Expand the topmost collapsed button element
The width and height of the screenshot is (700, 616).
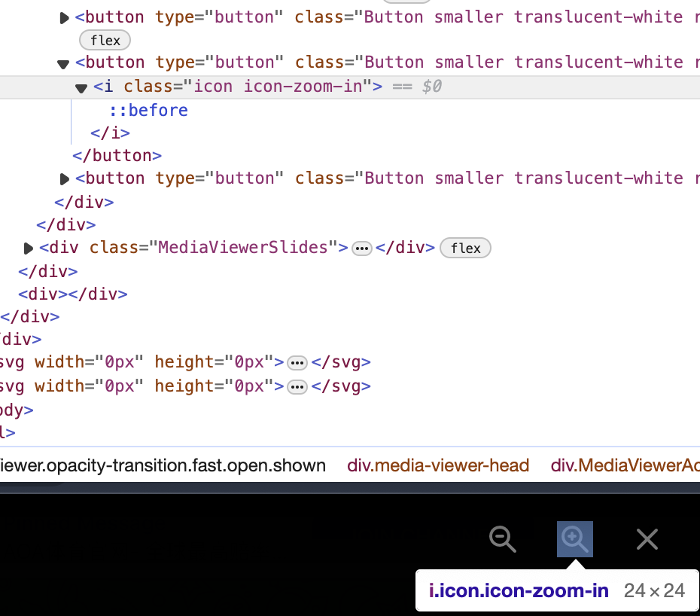[x=65, y=17]
